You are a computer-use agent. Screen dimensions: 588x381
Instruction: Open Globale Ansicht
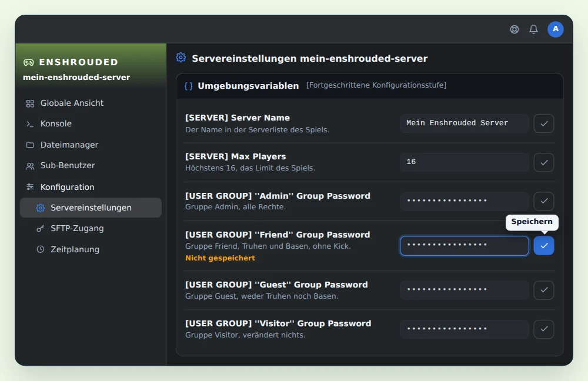pyautogui.click(x=91, y=103)
